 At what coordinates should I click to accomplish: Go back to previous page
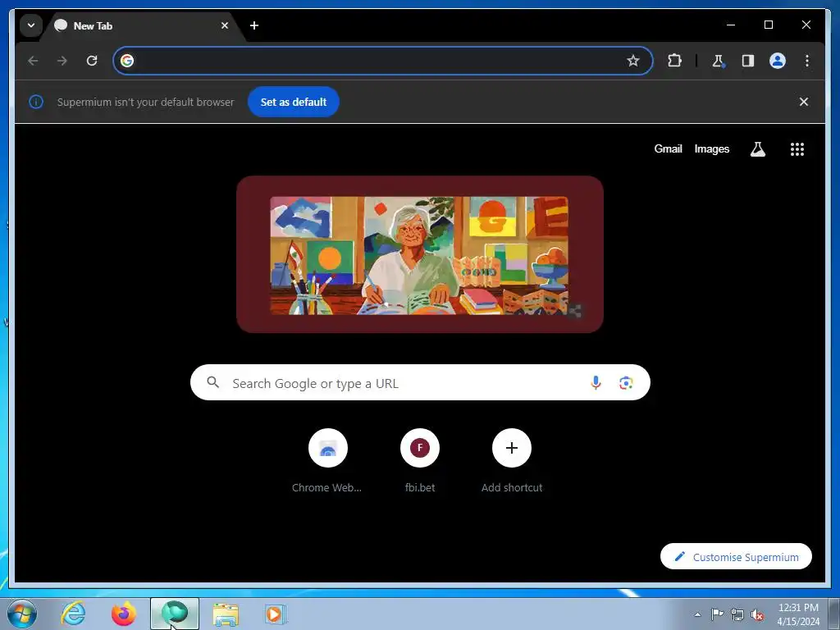33,61
